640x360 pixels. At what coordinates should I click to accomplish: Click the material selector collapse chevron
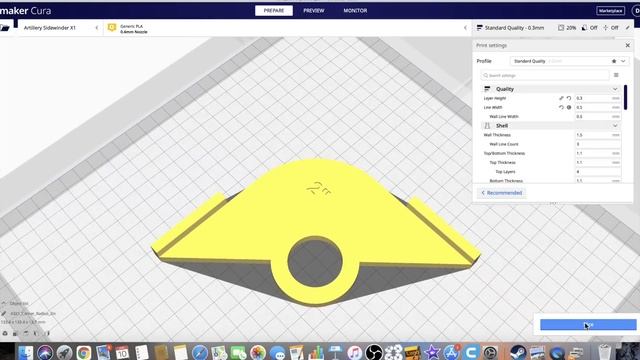click(x=465, y=28)
